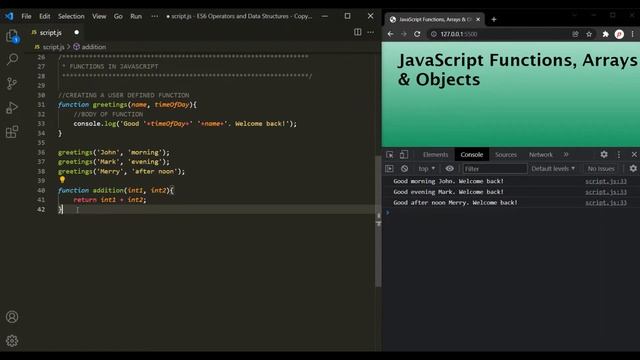Show the code action lightbulb suggestions
Image resolution: width=640 pixels, height=360 pixels.
[x=62, y=180]
